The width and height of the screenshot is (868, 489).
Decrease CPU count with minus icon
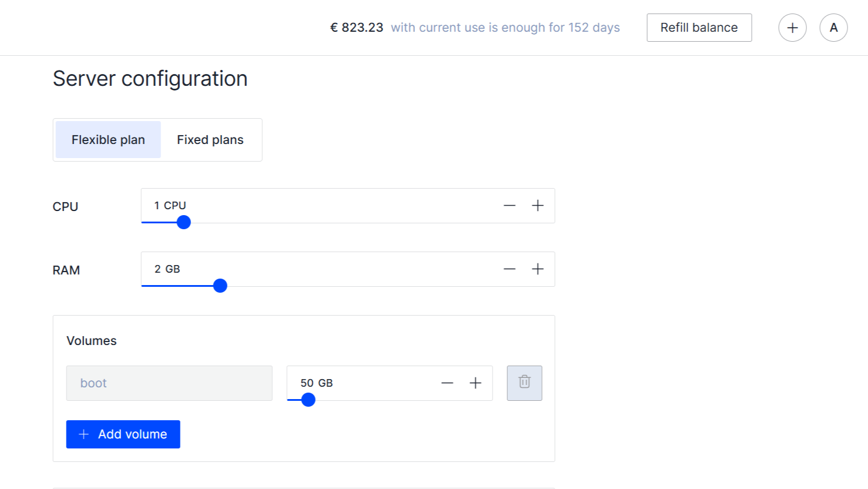(510, 206)
